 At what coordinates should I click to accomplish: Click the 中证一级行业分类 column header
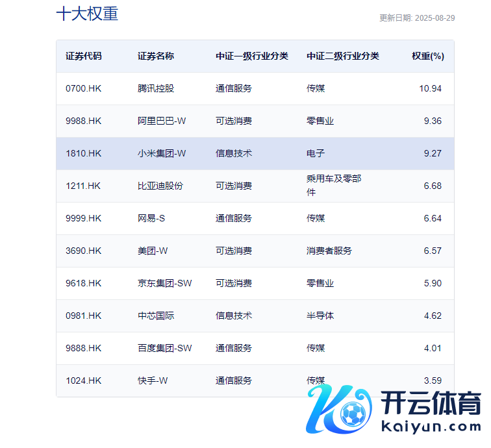[x=252, y=56]
